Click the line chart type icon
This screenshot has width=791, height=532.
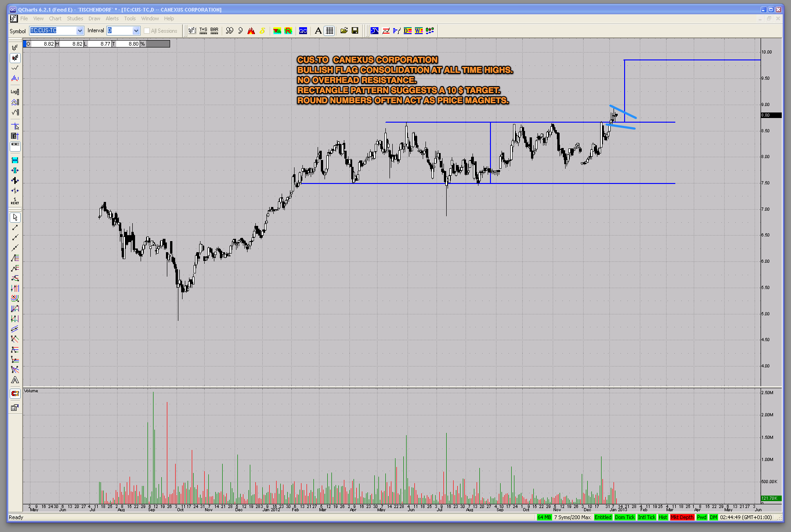[15, 68]
